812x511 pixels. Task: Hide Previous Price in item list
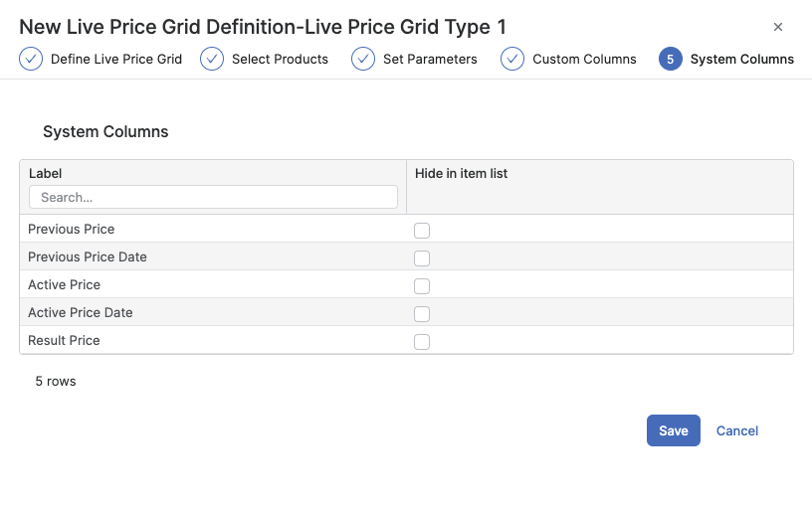[422, 231]
